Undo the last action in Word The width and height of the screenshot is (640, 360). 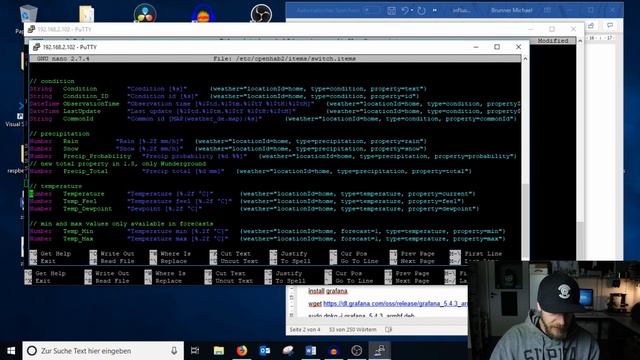coord(404,11)
